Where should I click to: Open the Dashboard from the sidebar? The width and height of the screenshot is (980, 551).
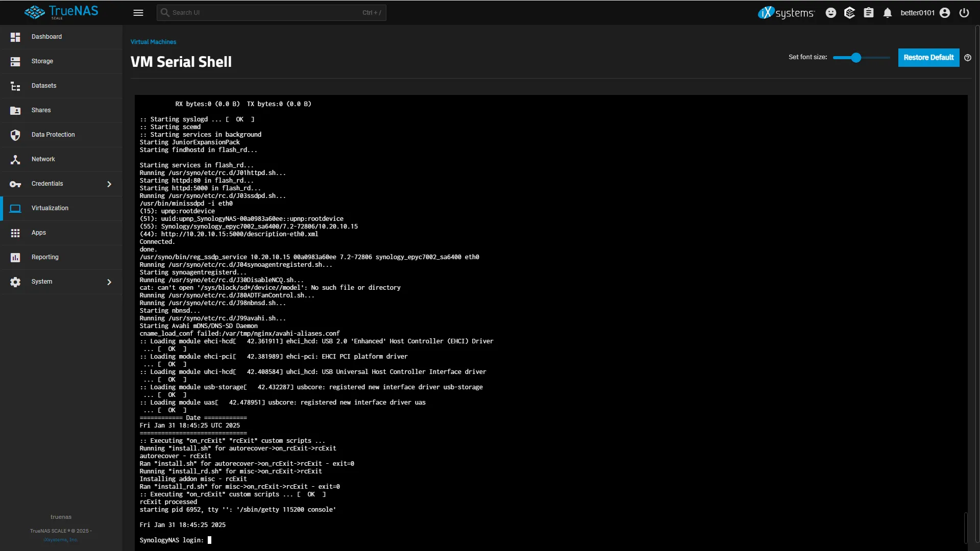click(x=46, y=37)
